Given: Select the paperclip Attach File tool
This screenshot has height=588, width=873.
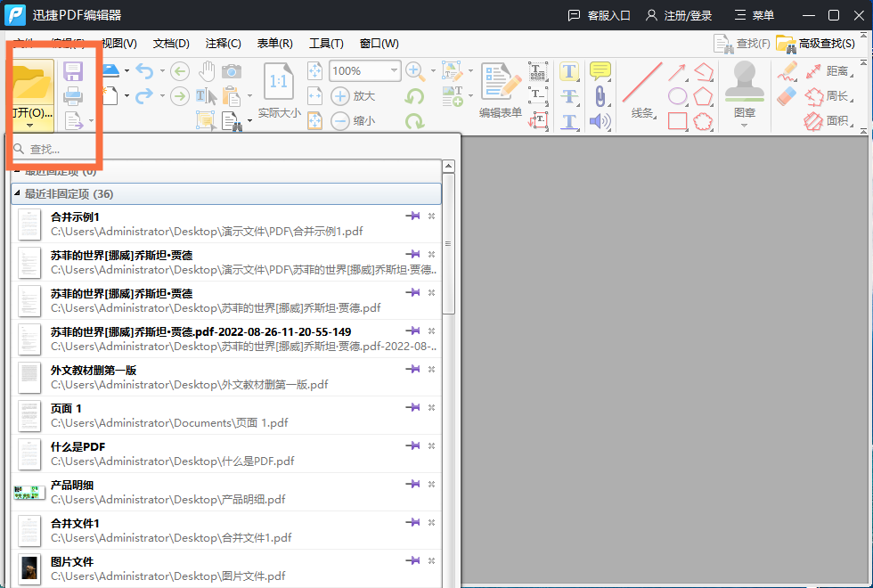Looking at the screenshot, I should (600, 96).
